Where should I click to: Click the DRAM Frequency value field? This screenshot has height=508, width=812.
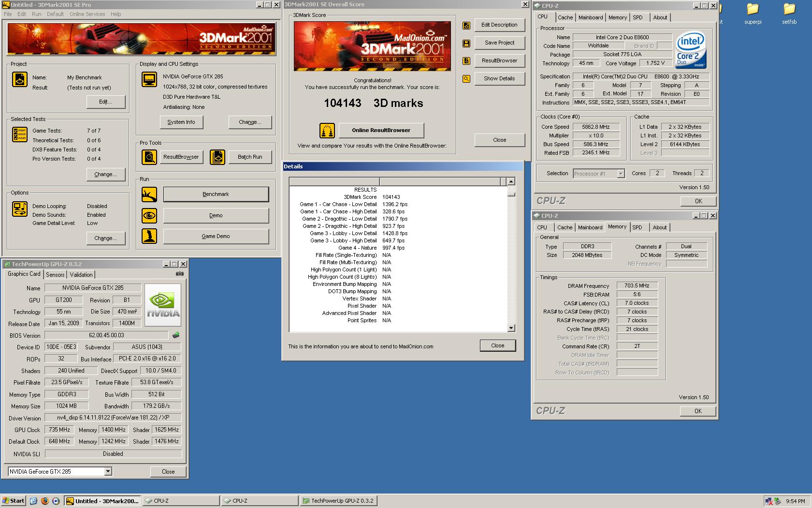click(x=637, y=286)
